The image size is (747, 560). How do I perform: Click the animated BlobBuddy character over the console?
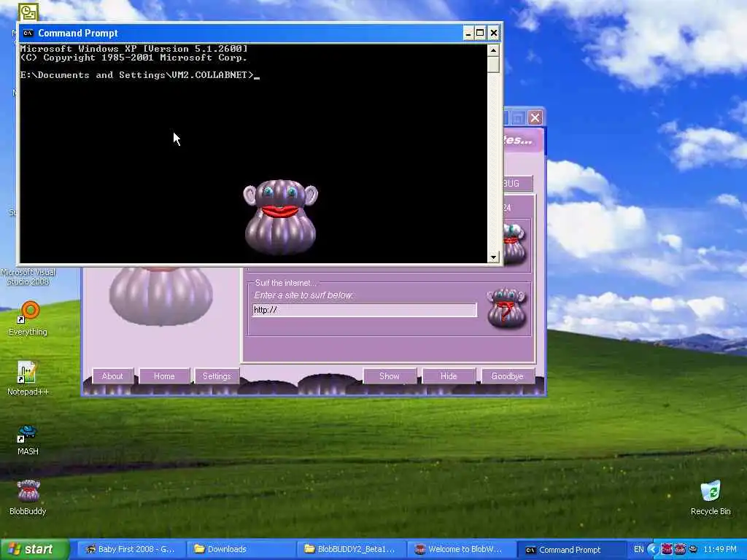(280, 217)
